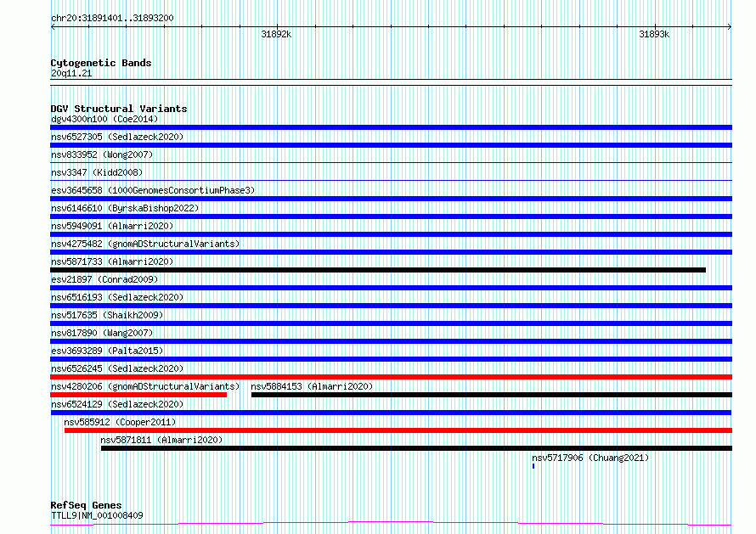Open esv3645658 (1000GenomesConsortiumPhase3) label
This screenshot has width=756, height=534.
coord(153,190)
